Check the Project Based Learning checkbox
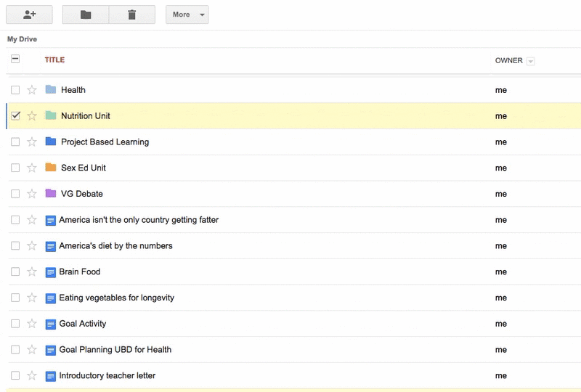Image resolution: width=581 pixels, height=392 pixels. click(x=15, y=142)
